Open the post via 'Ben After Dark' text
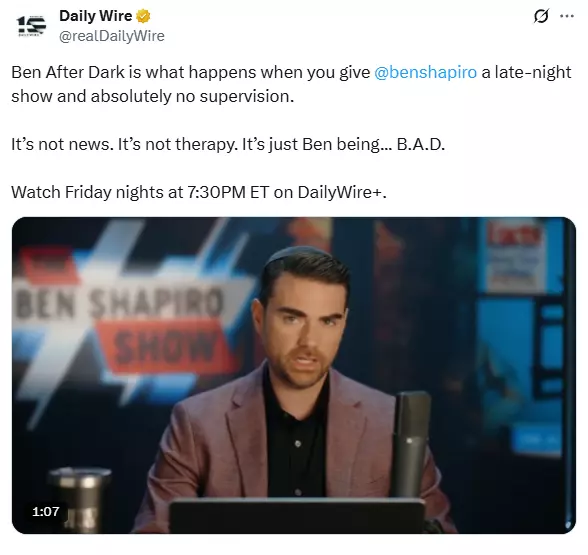 pyautogui.click(x=68, y=72)
